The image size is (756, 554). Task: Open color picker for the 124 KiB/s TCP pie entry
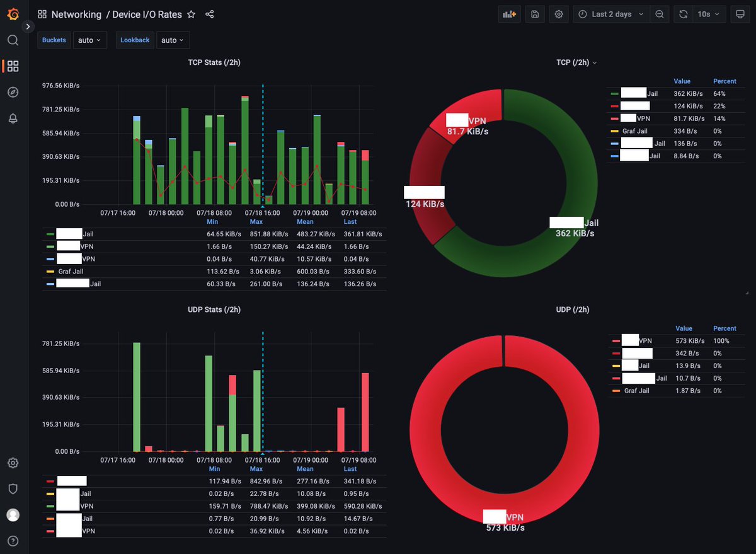coord(614,106)
